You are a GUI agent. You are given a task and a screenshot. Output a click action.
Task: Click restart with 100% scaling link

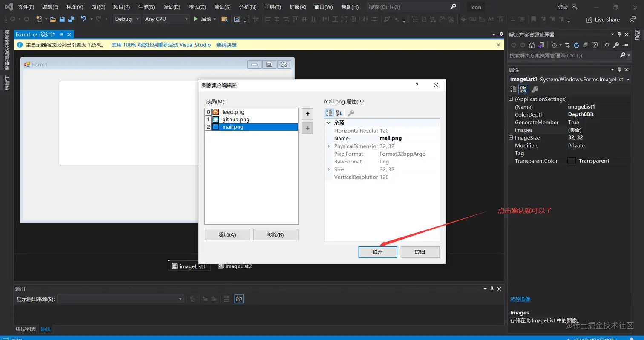pyautogui.click(x=161, y=45)
